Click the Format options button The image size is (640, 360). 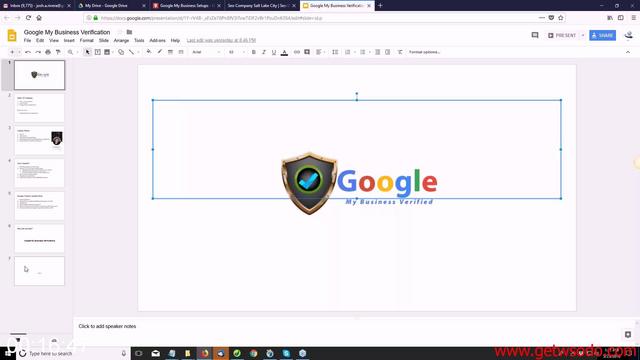424,52
